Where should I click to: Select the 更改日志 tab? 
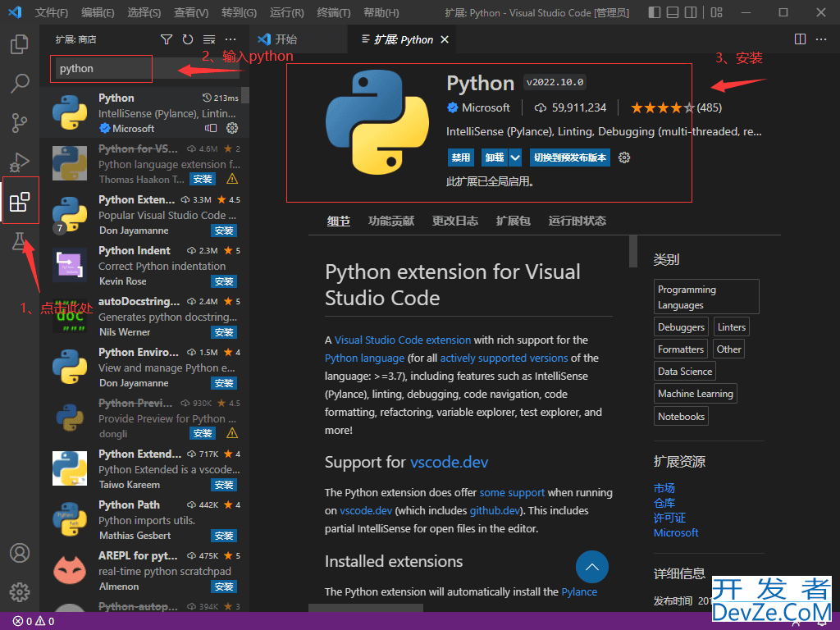[x=454, y=221]
